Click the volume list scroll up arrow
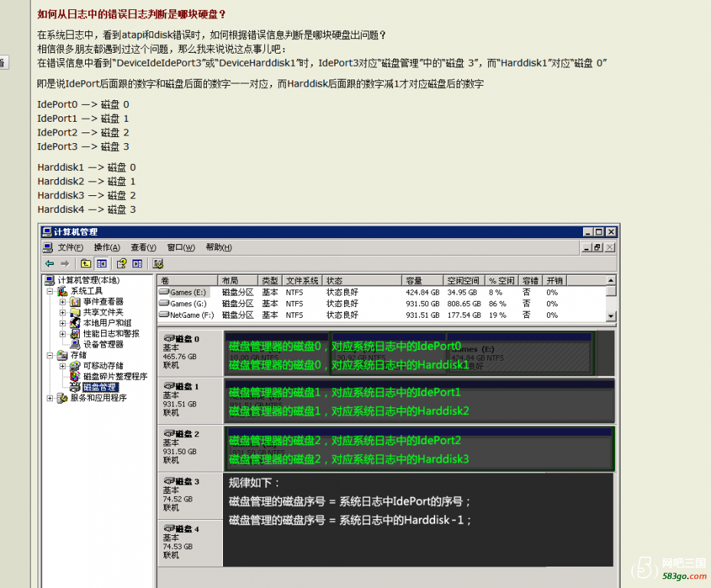The image size is (711, 588). pyautogui.click(x=611, y=280)
